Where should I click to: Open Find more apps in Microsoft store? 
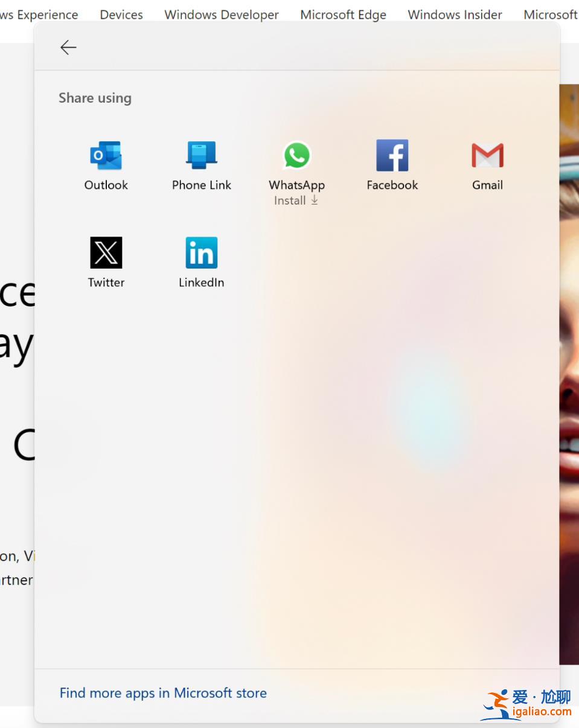pyautogui.click(x=163, y=693)
